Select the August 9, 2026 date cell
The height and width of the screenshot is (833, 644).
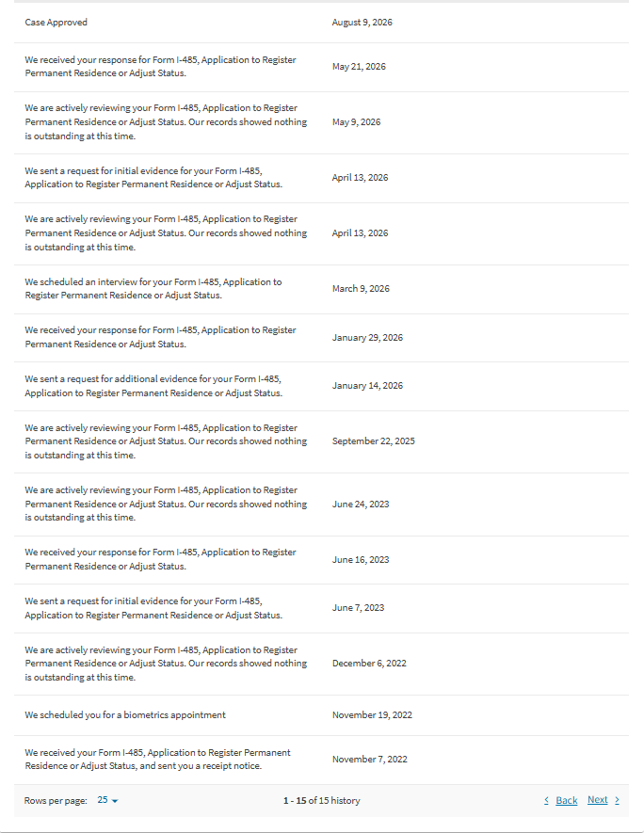coord(362,23)
